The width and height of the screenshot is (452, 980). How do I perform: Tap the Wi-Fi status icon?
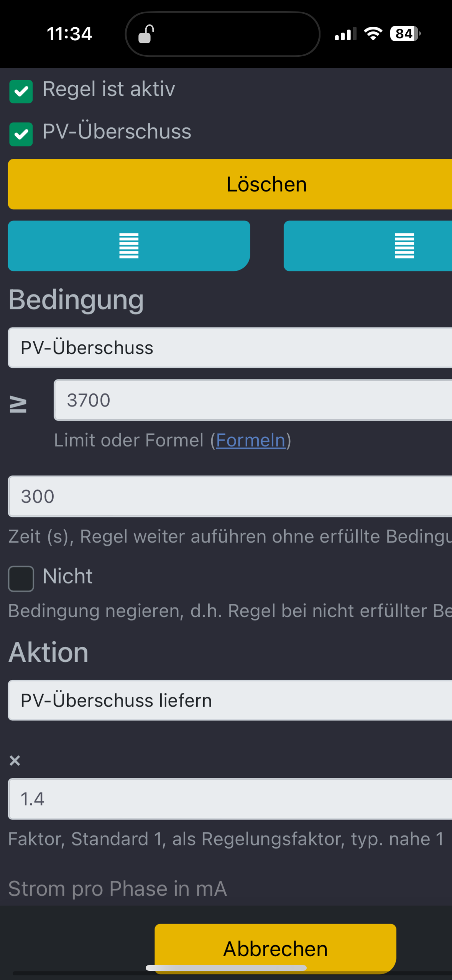(x=373, y=34)
